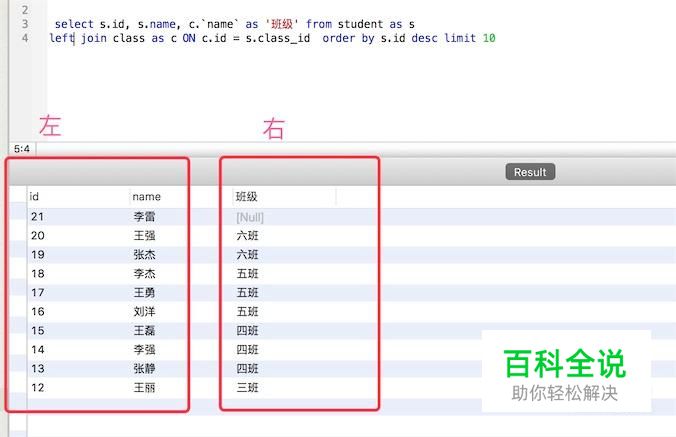Click the name cell 李强
Viewport: 676px width, 437px height.
click(144, 350)
